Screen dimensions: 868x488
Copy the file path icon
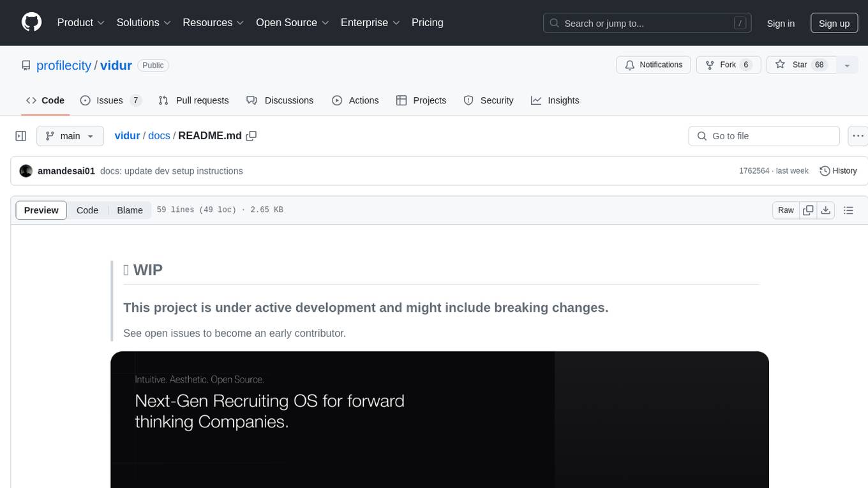tap(251, 135)
